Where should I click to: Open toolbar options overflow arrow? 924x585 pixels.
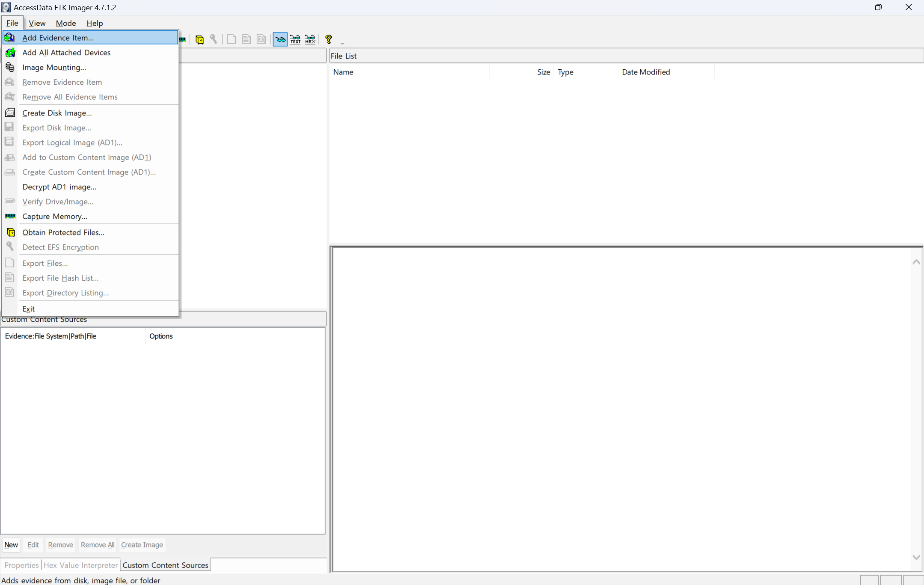tap(342, 44)
